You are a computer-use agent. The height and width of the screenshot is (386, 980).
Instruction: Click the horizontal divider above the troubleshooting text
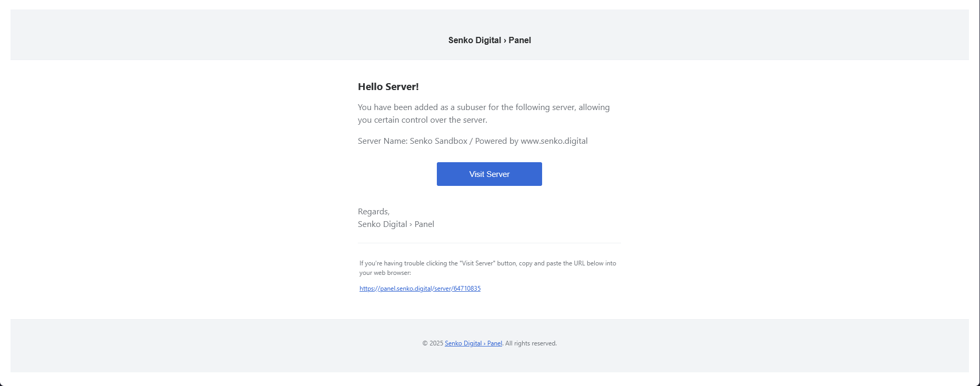point(489,243)
